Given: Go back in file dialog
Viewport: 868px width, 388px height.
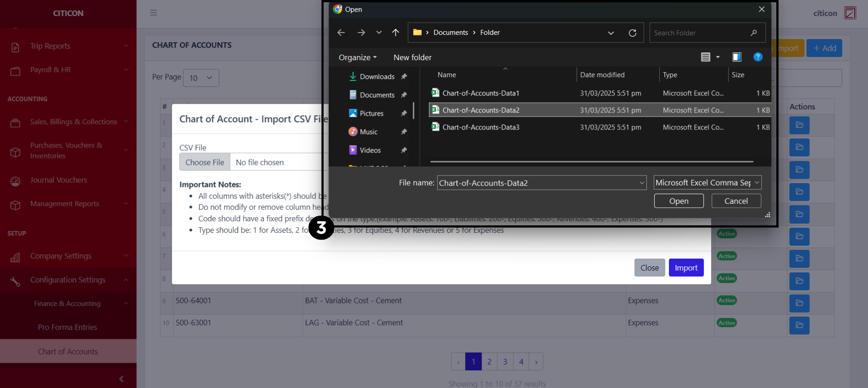Looking at the screenshot, I should click(341, 33).
